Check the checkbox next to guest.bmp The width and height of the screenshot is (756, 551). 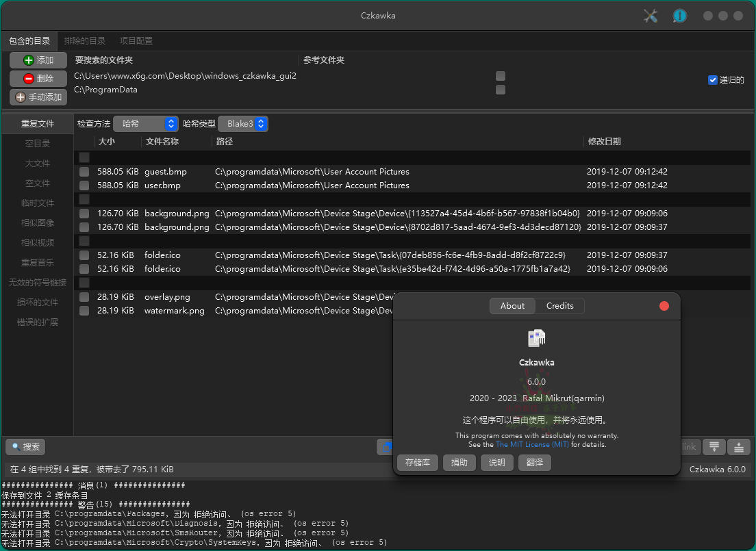[x=84, y=171]
